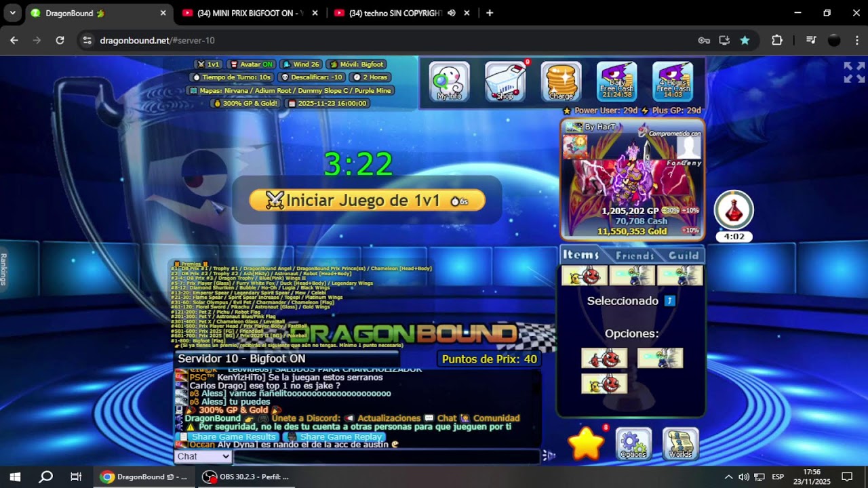This screenshot has height=488, width=868.
Task: Open the Chrome media control icon
Action: click(810, 41)
